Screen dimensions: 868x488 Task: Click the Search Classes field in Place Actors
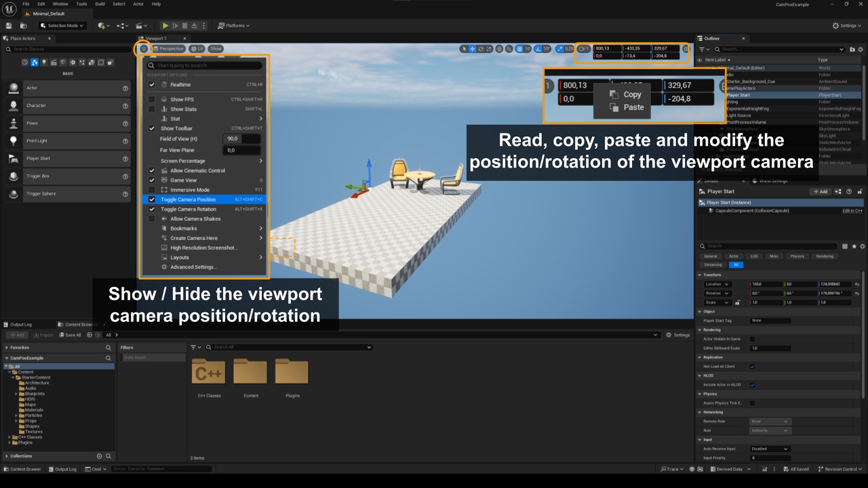pos(67,49)
